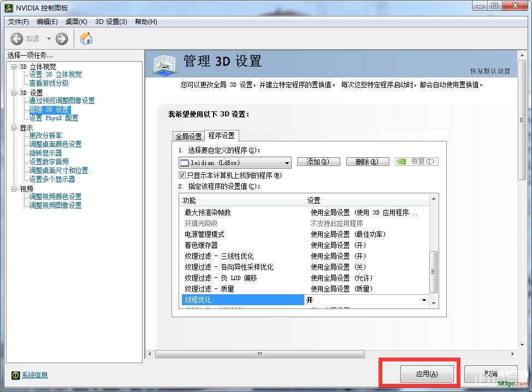
Task: Select the 纹理过滤 - 质量 row
Action: click(x=305, y=289)
